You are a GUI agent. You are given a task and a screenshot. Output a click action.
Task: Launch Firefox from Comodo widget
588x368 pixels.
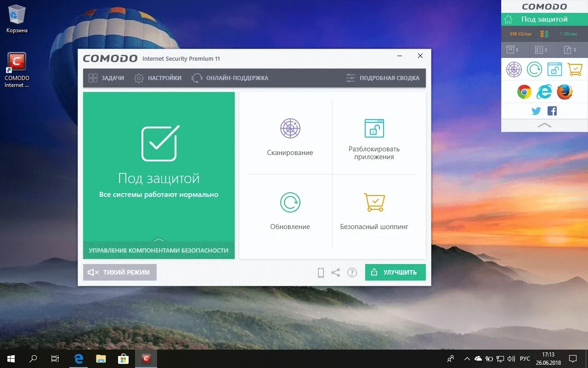565,92
